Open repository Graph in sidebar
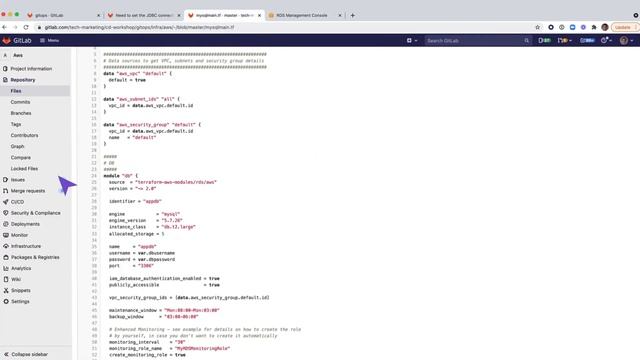Viewport: 640px width, 360px height. tap(18, 146)
